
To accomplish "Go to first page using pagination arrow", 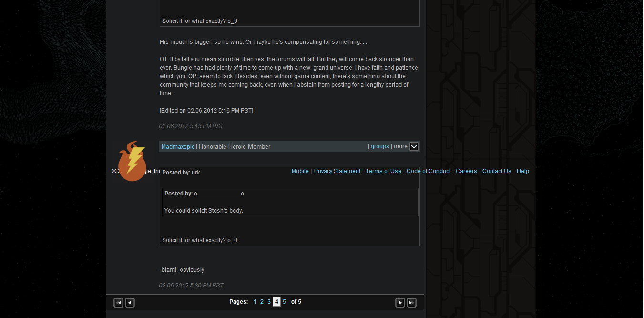I will click(119, 303).
